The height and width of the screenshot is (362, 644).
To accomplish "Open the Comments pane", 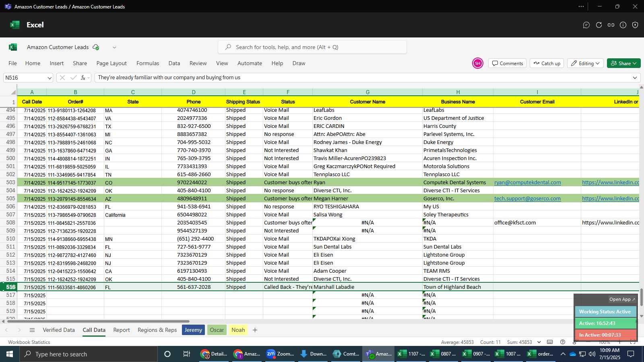I will (x=508, y=63).
